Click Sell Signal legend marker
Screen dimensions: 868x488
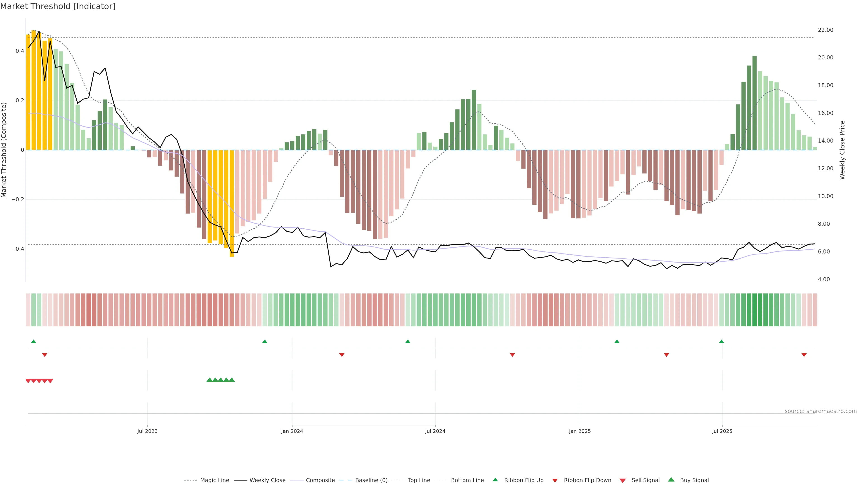pos(623,481)
